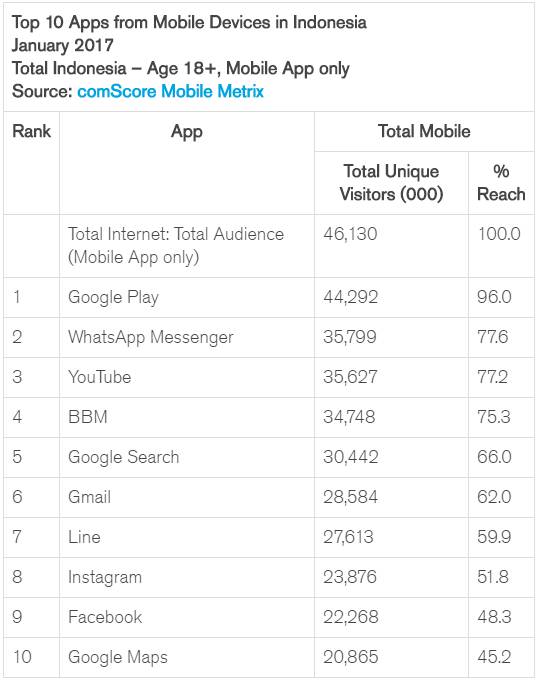Click the YouTube app name
This screenshot has height=680, width=537.
[99, 377]
